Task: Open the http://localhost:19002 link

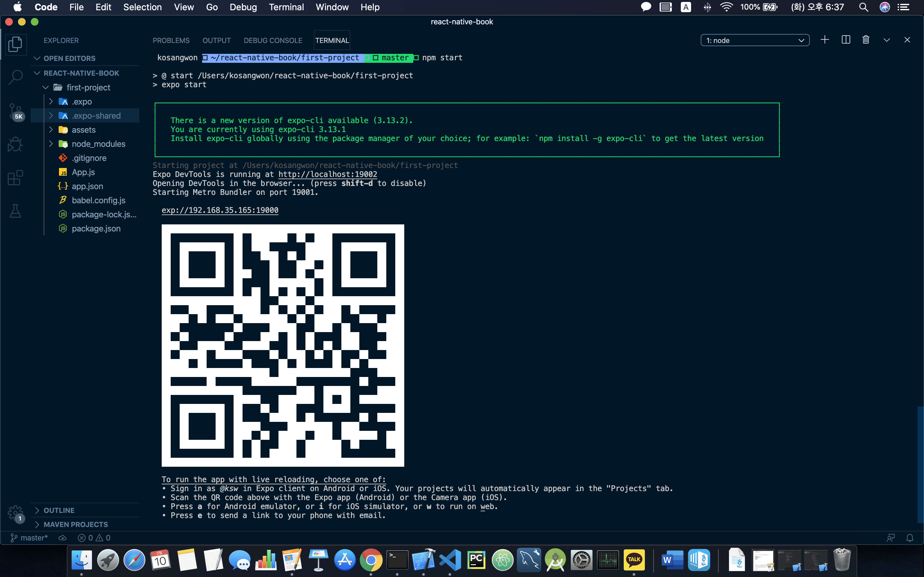Action: [x=327, y=174]
